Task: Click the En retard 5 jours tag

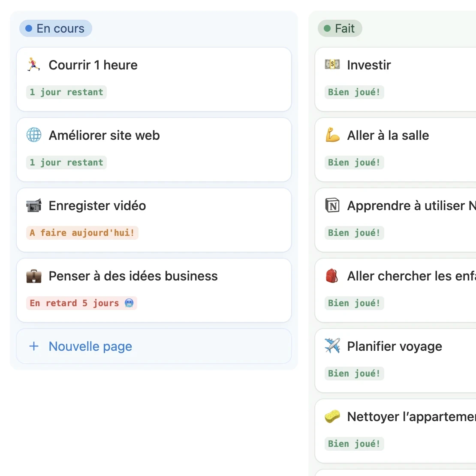Action: click(x=81, y=303)
